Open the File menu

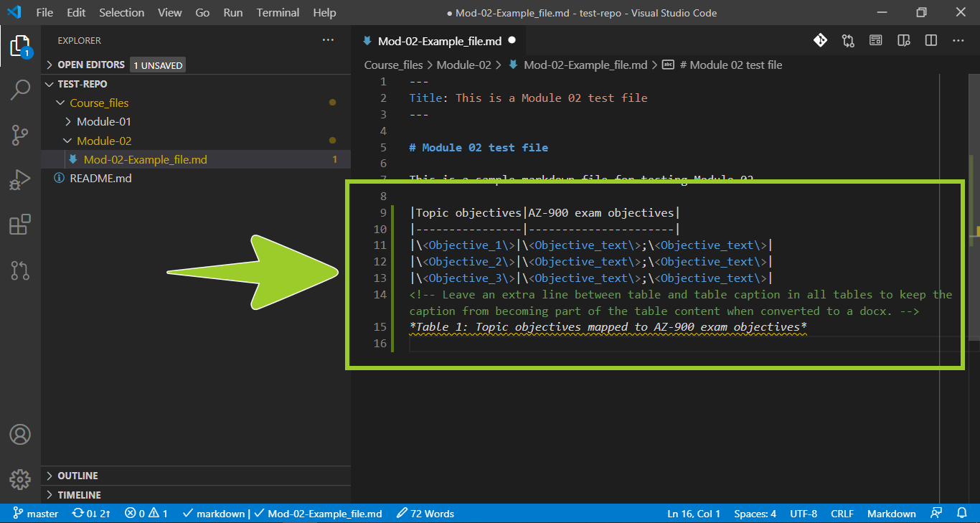44,12
